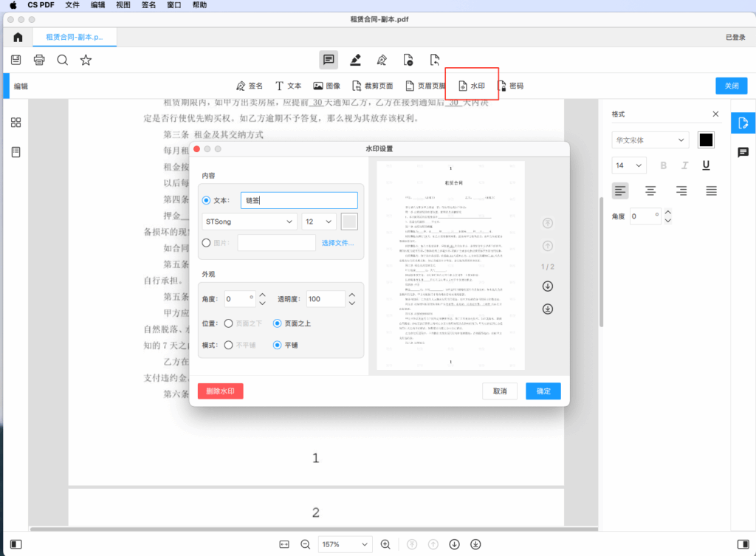Click the 选择文件 link
This screenshot has height=556, width=756.
[x=337, y=242]
